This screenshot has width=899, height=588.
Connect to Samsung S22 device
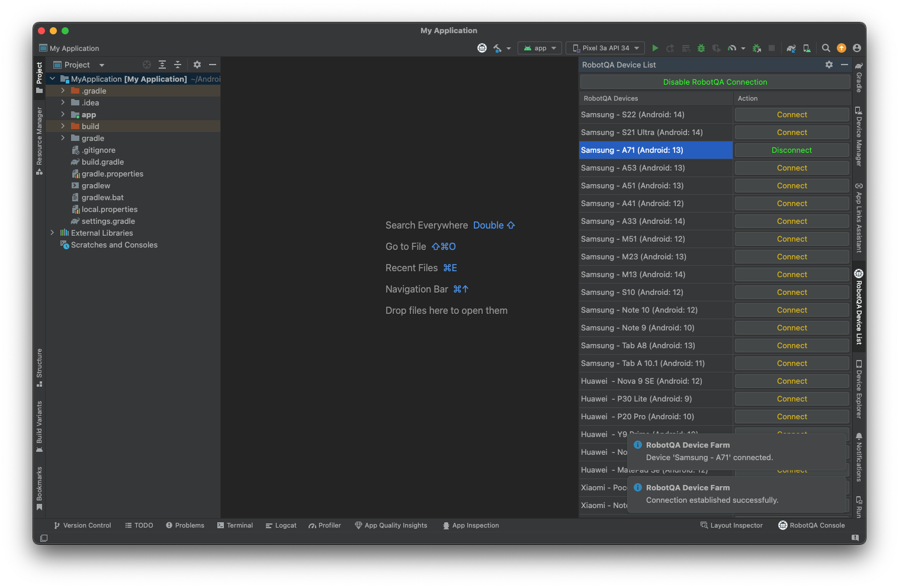click(x=791, y=115)
